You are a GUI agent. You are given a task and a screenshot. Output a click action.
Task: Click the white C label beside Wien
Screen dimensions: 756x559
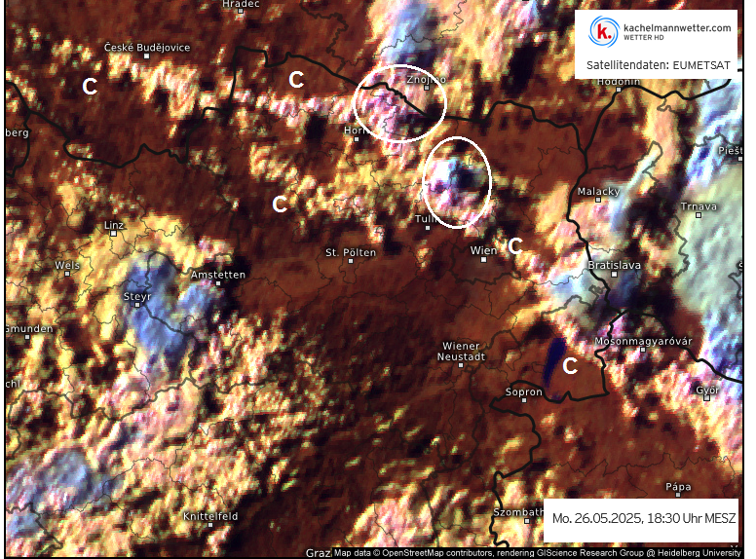click(x=515, y=245)
